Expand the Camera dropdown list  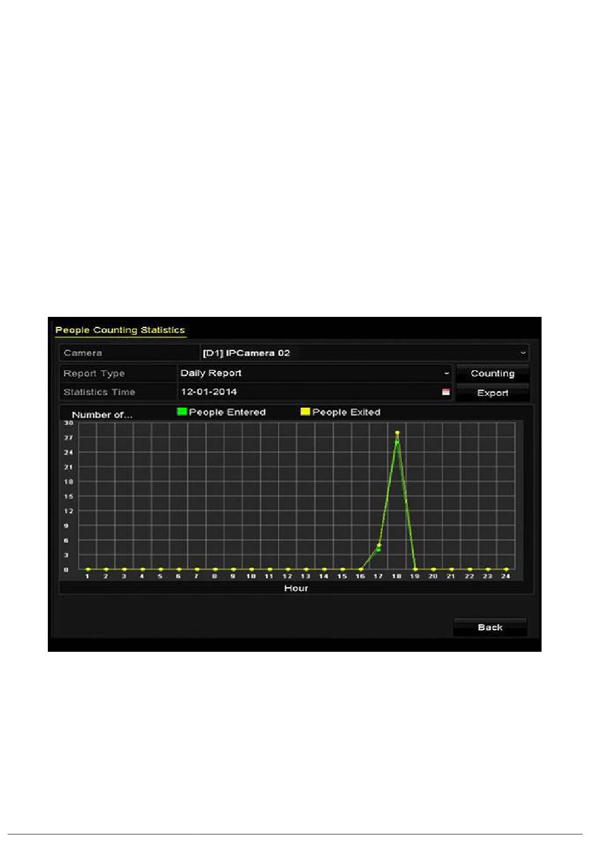tap(523, 353)
